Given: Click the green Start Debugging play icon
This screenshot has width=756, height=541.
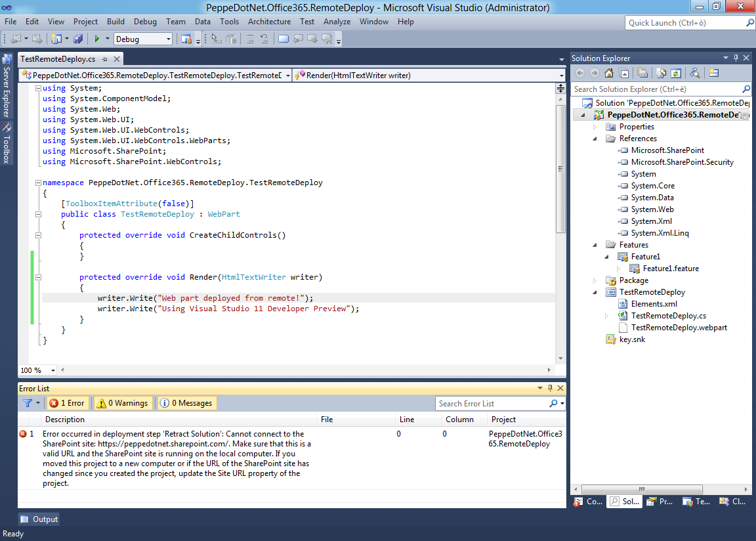Looking at the screenshot, I should tap(97, 39).
